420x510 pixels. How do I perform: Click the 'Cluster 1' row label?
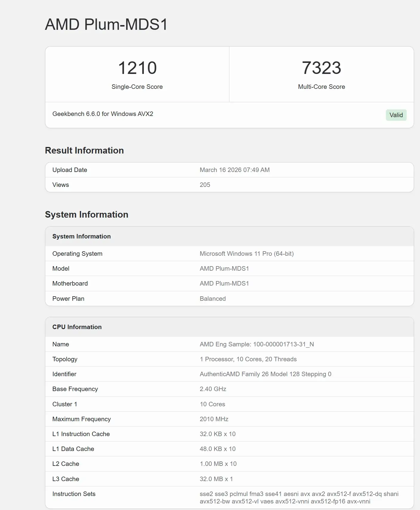click(65, 404)
